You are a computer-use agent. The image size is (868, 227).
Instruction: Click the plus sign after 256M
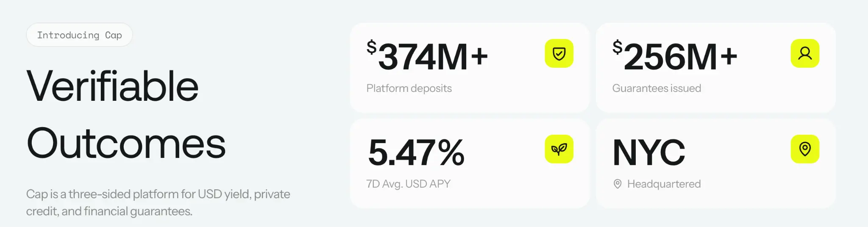(729, 56)
